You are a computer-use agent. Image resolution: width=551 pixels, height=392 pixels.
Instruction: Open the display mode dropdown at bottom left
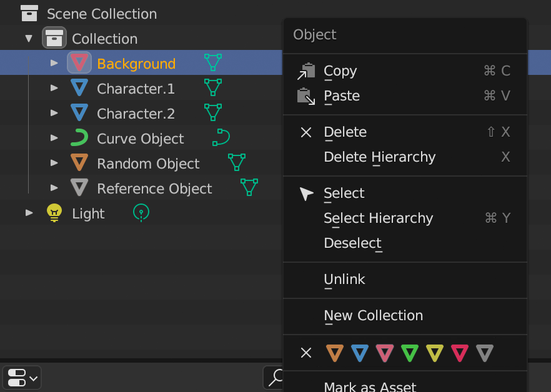tap(22, 378)
